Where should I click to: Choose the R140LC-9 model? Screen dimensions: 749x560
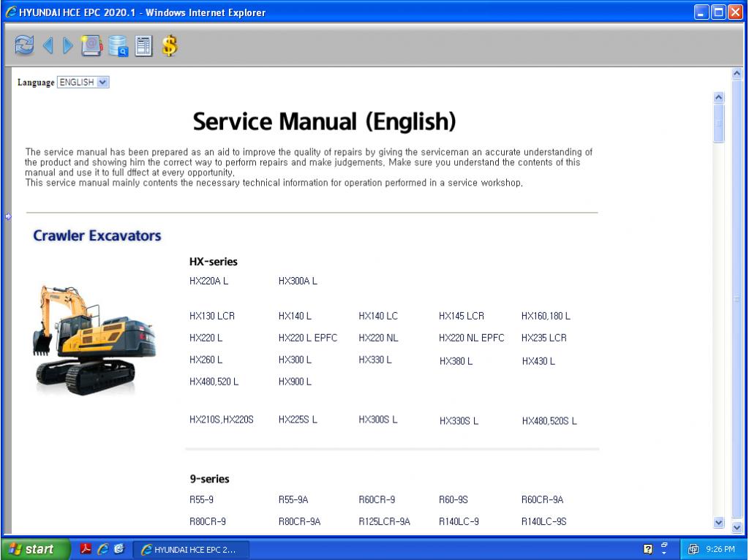pyautogui.click(x=459, y=522)
